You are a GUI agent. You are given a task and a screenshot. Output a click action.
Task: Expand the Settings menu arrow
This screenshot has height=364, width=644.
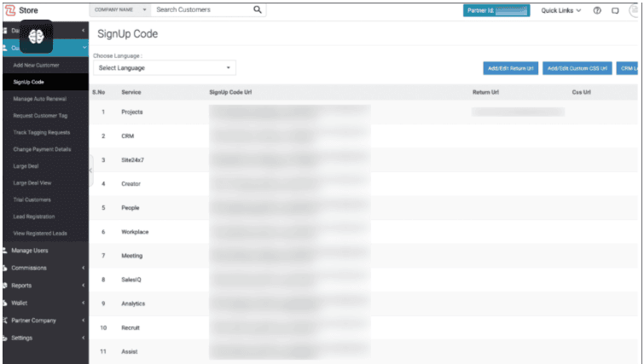(83, 338)
